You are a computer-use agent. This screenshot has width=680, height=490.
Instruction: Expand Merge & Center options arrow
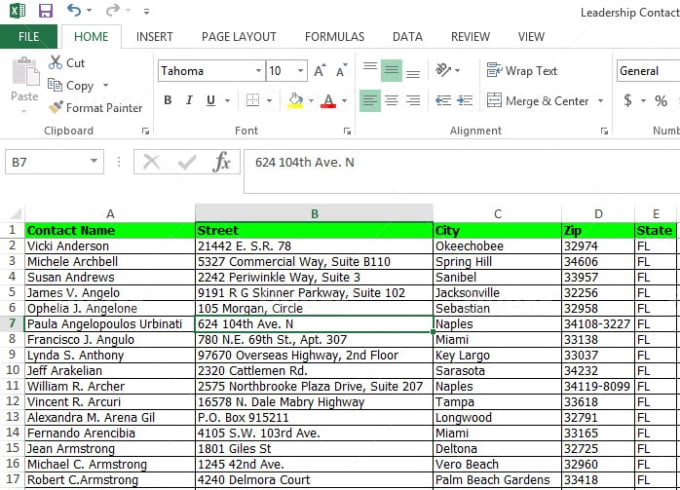601,101
